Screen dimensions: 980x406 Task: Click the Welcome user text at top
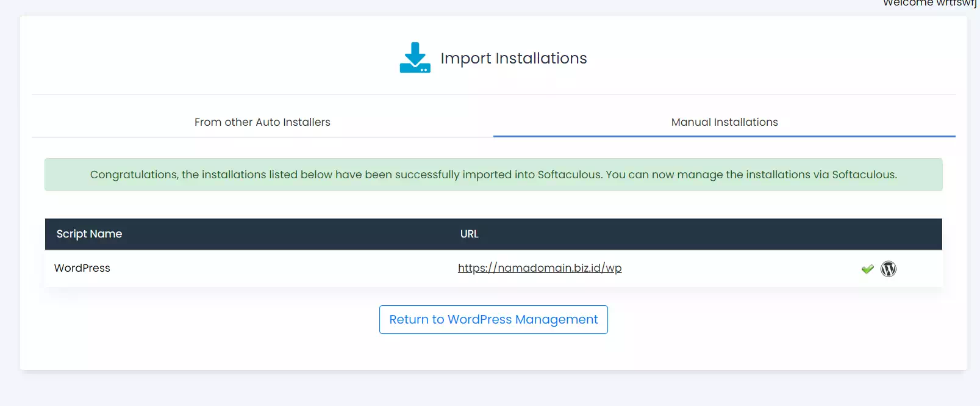[x=930, y=3]
